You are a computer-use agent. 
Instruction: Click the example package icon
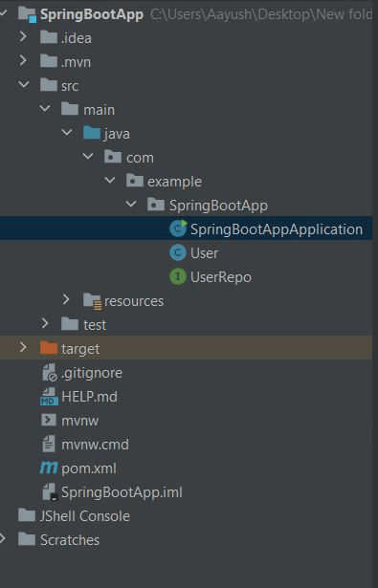(134, 181)
